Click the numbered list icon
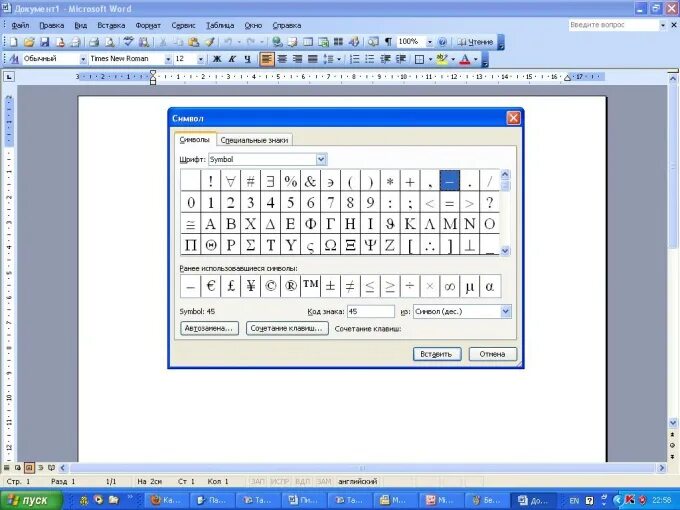The width and height of the screenshot is (680, 510). click(354, 59)
